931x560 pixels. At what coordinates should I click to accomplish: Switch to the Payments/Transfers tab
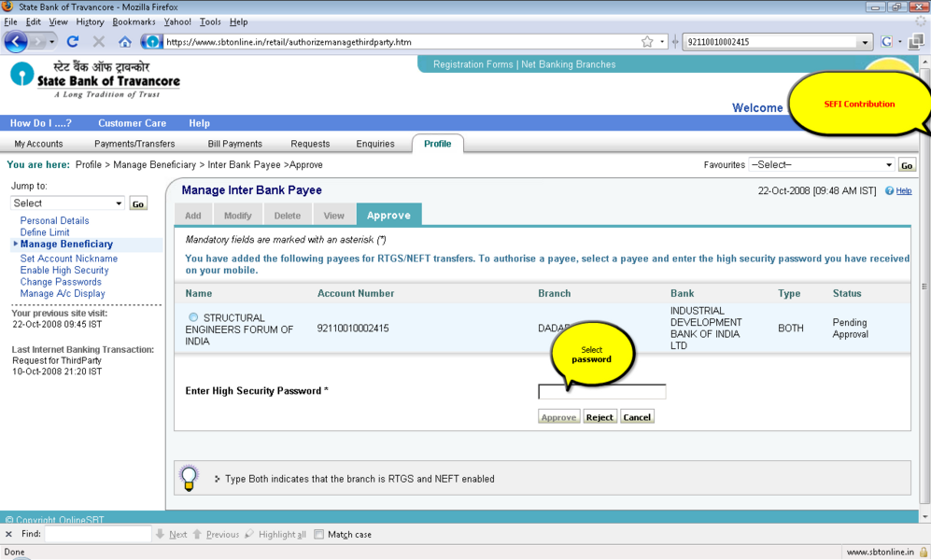click(134, 144)
